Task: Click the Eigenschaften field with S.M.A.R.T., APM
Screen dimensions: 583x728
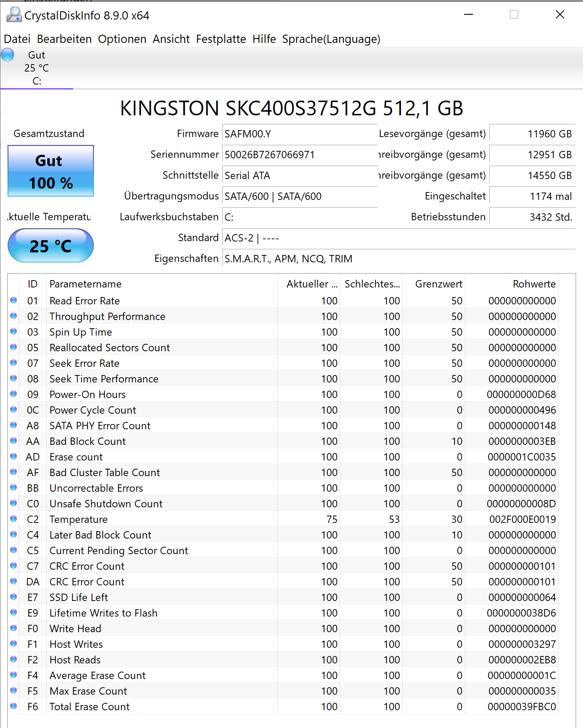Action: [399, 259]
